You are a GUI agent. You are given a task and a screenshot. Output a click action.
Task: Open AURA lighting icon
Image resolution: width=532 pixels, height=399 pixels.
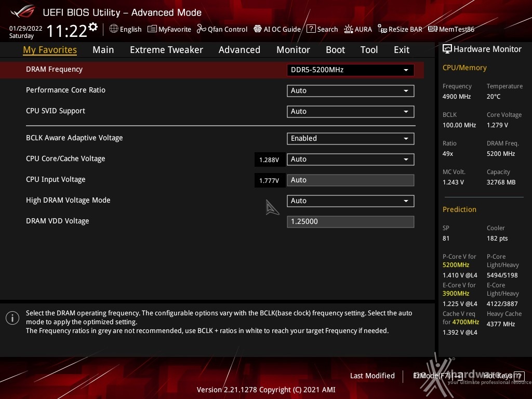pyautogui.click(x=349, y=29)
